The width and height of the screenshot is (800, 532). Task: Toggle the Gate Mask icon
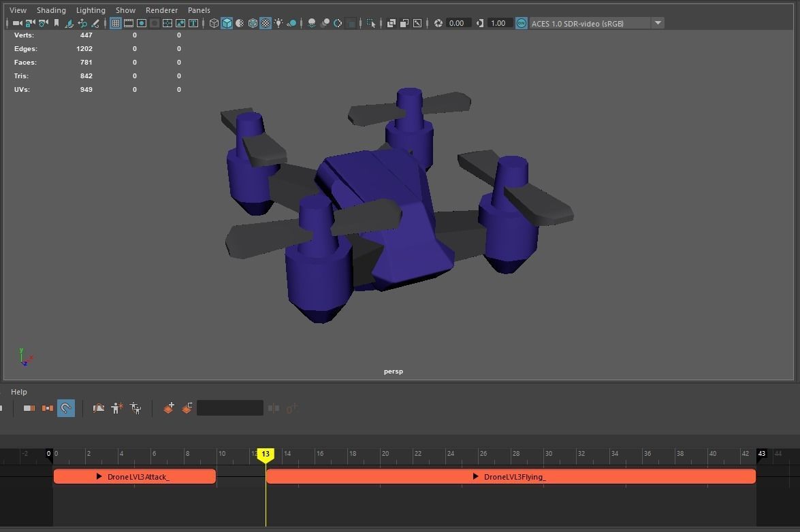pyautogui.click(x=154, y=23)
